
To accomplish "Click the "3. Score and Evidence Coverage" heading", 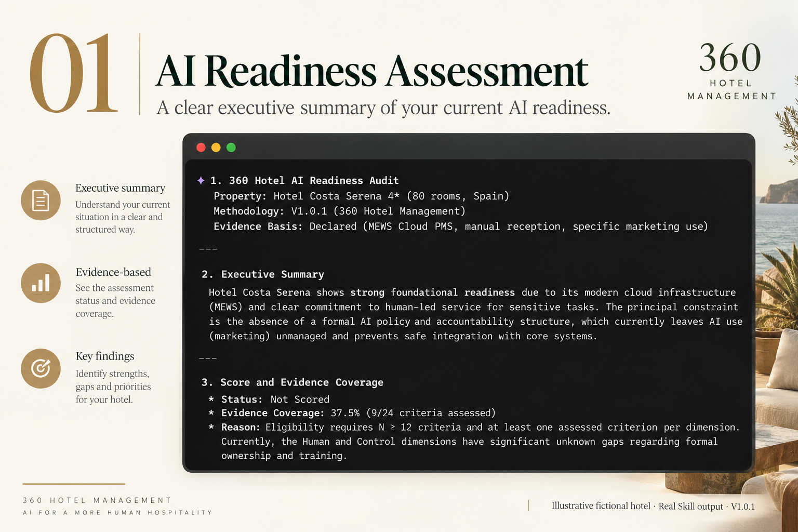I will [x=292, y=382].
